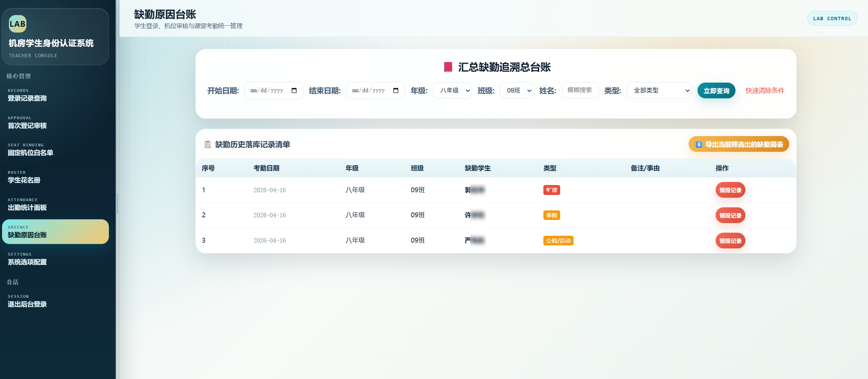Click the 班级 column header in table

(x=417, y=168)
